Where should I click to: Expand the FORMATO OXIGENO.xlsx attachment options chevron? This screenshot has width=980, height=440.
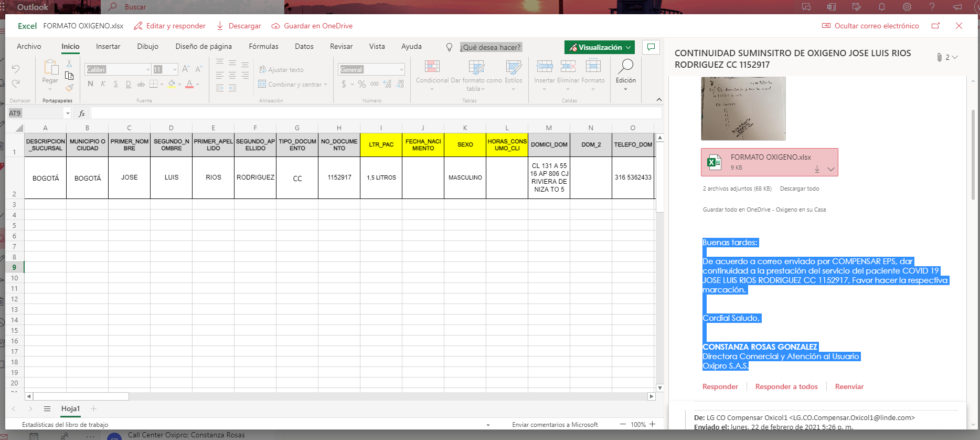pos(831,169)
